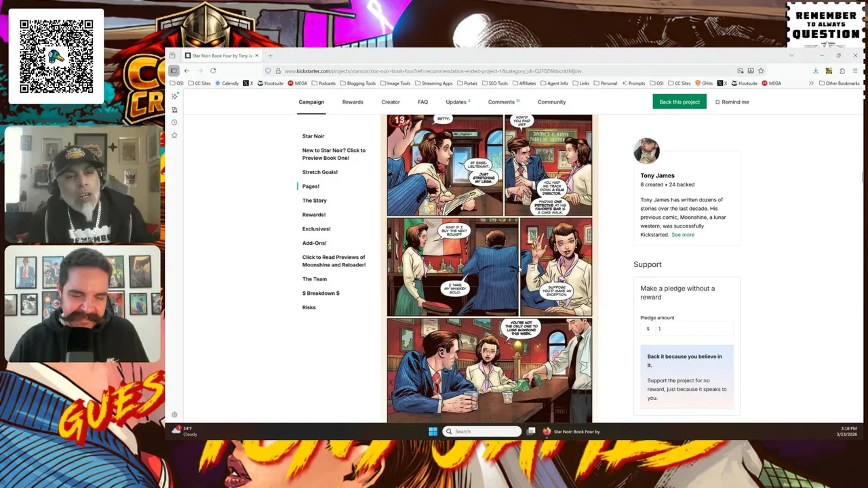Open the Updates tab
This screenshot has width=868, height=488.
(x=457, y=102)
